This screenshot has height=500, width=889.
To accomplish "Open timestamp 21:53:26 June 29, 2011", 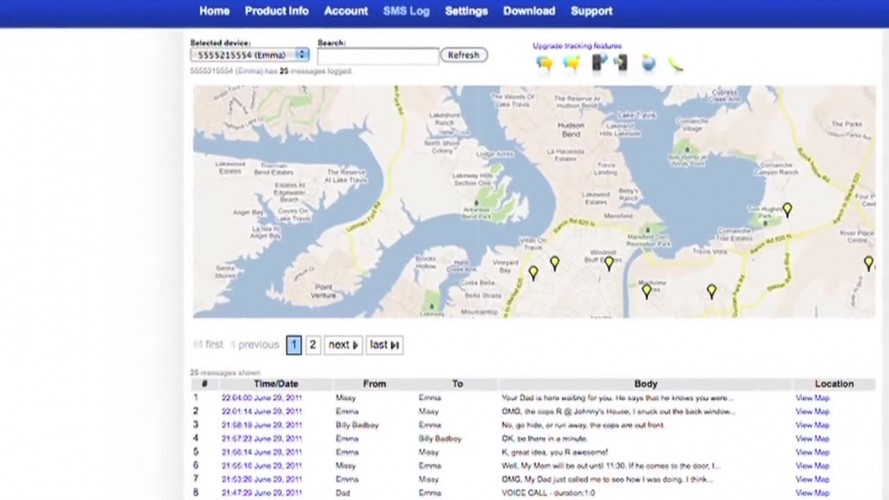I will (261, 480).
